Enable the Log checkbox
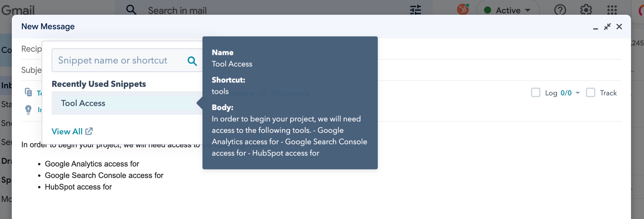The width and height of the screenshot is (644, 219). (x=535, y=93)
